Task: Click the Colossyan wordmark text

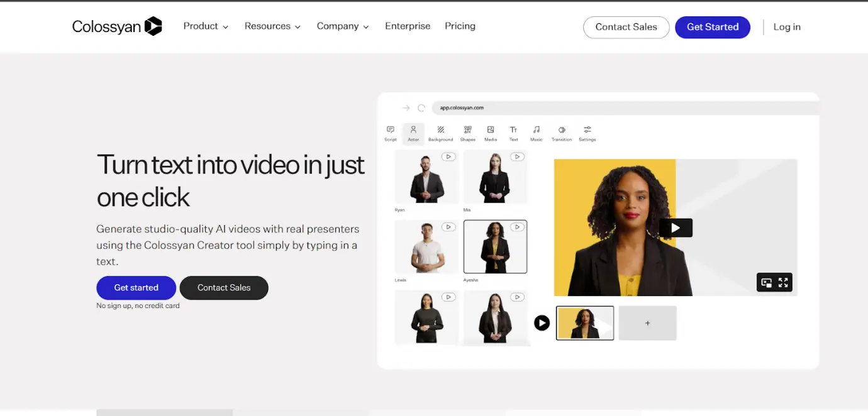Action: (x=107, y=26)
